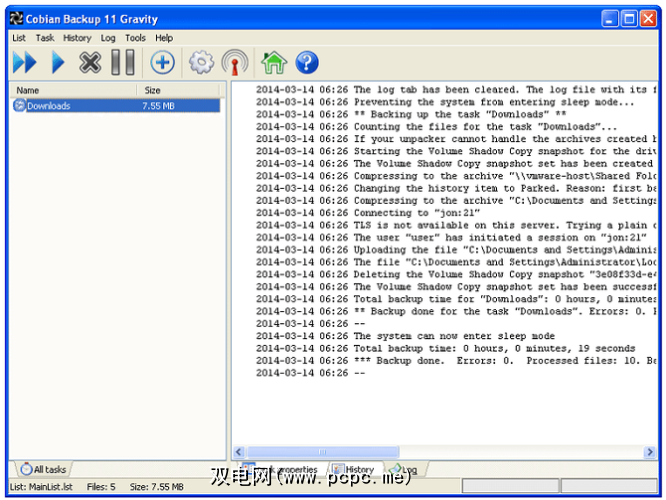The height and width of the screenshot is (500, 666).
Task: Click status bar text 'List: MainList.lst'
Action: click(41, 487)
